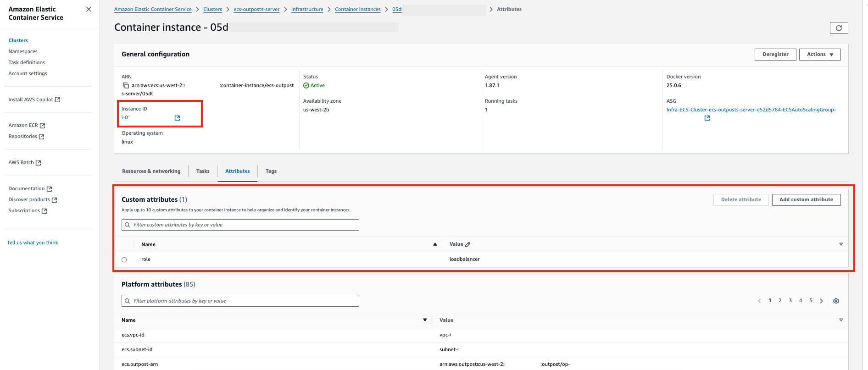Viewport: 868px width, 370px height.
Task: Click the role attribute name
Action: coord(146,259)
